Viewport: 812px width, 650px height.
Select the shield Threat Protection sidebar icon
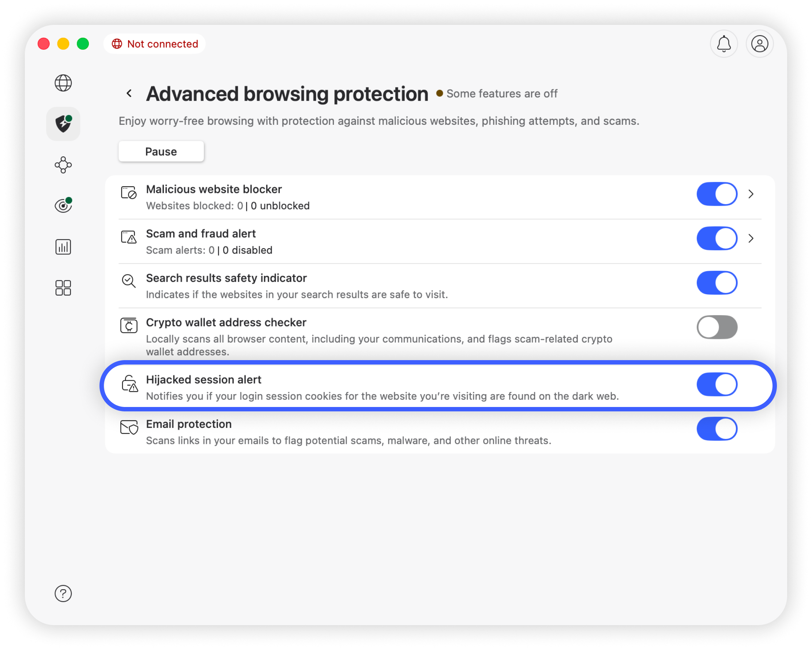(x=63, y=124)
